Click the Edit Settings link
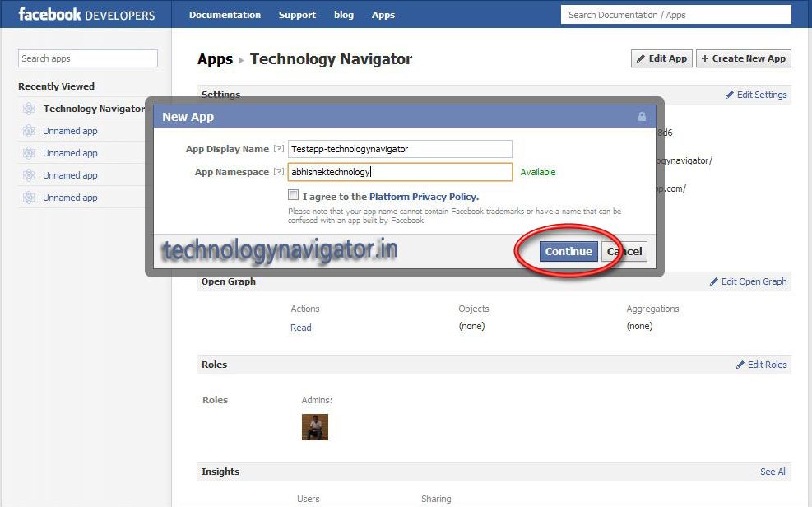This screenshot has height=507, width=812. pyautogui.click(x=762, y=95)
